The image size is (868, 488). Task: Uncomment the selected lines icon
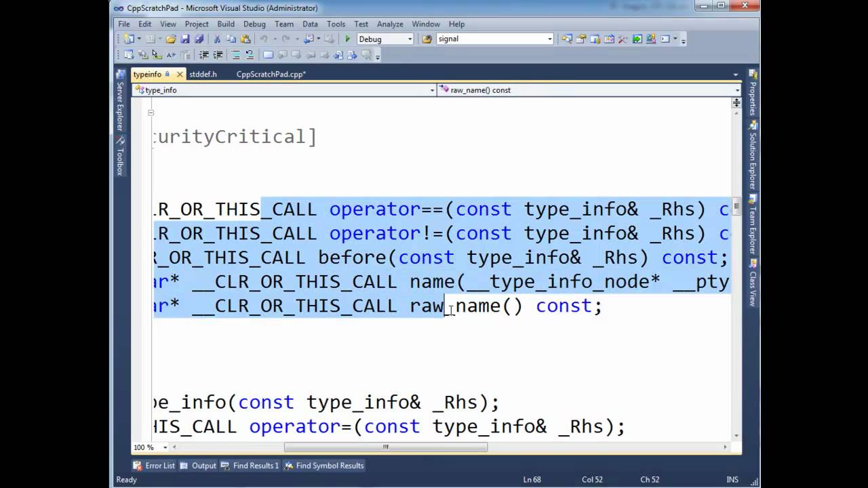pos(250,55)
